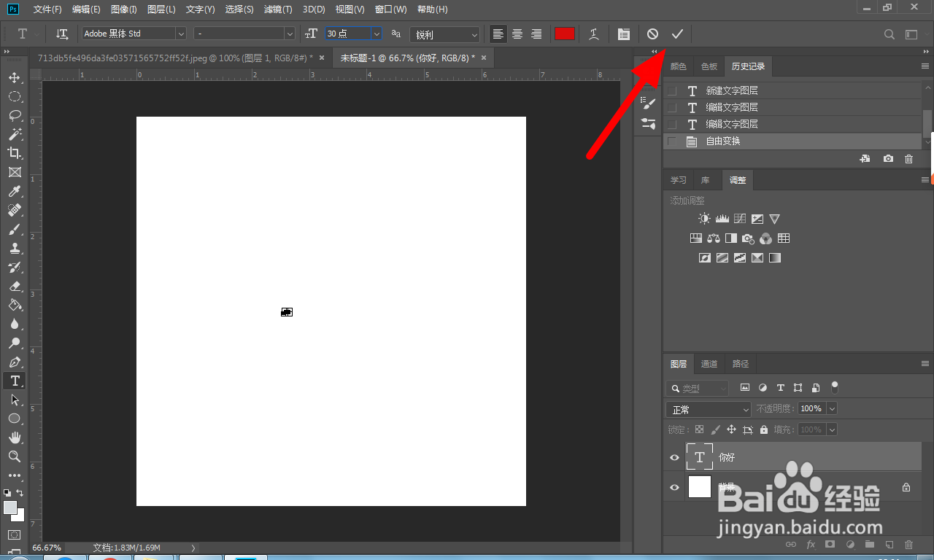
Task: Open the opacity 不透明度 slider dropdown
Action: (832, 409)
